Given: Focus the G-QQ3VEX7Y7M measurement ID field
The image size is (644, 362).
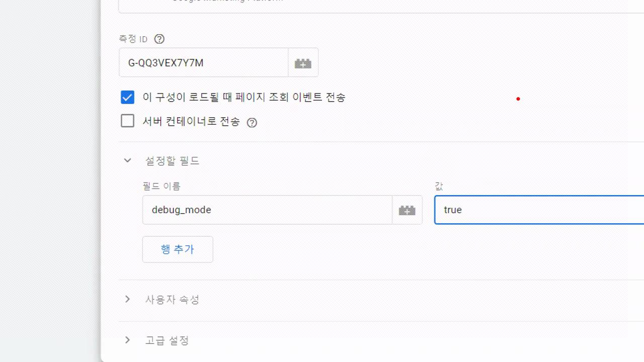Looking at the screenshot, I should (x=204, y=63).
